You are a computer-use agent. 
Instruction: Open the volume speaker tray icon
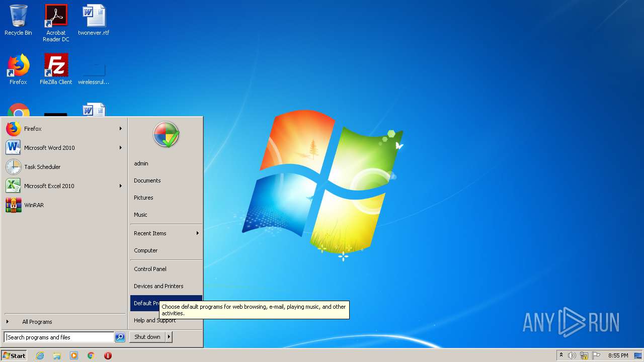[572, 355]
